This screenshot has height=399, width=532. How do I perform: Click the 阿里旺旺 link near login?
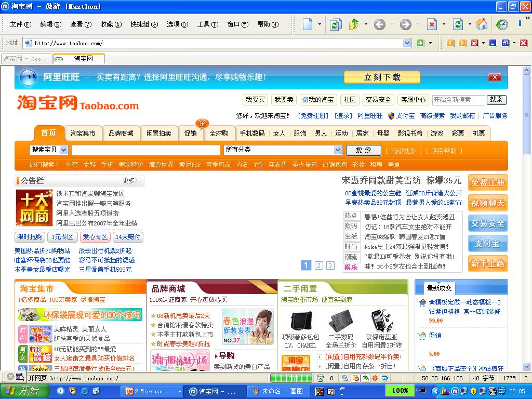[x=370, y=116]
